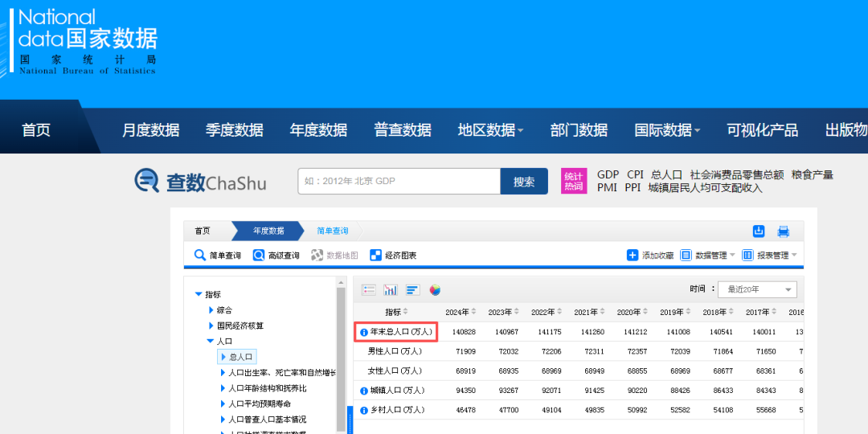
Task: Sort table by 2018年 column
Action: pyautogui.click(x=731, y=312)
